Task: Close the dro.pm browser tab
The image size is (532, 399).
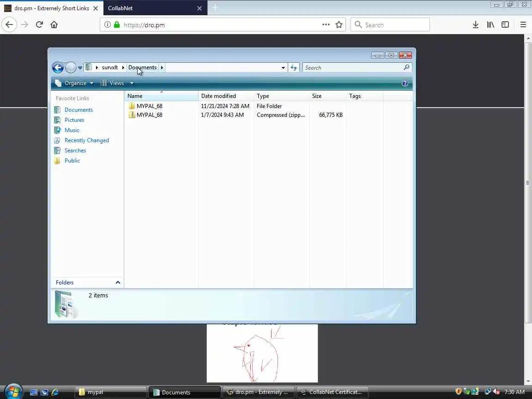Action: 95,8
